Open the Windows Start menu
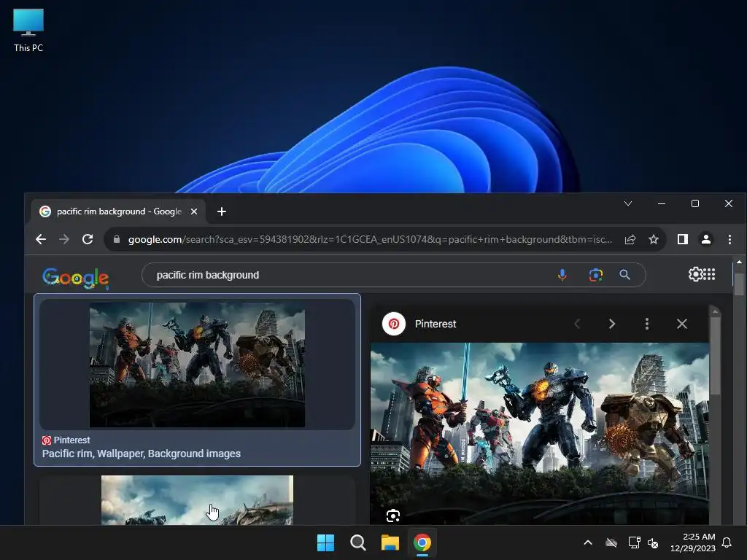The width and height of the screenshot is (747, 560). pyautogui.click(x=326, y=542)
